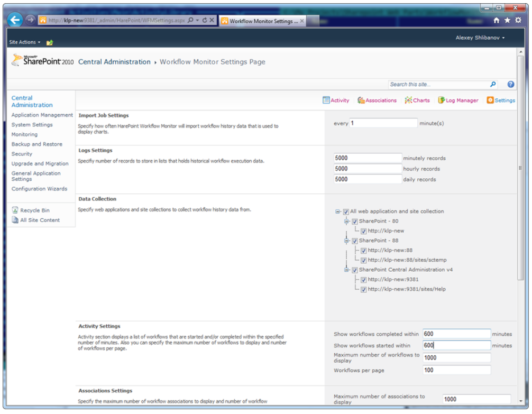Viewport: 532px width, 414px height.
Task: Open the Alexey Shlibanov user menu
Action: click(x=480, y=38)
